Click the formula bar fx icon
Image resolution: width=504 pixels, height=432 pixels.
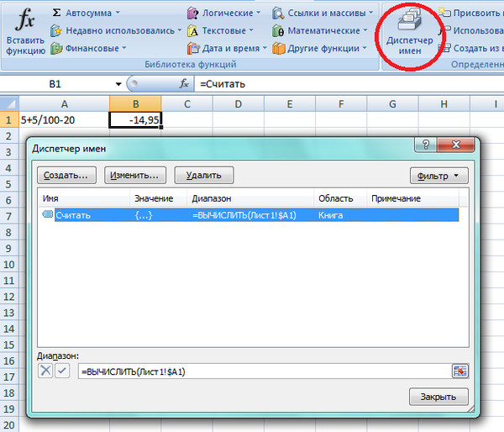tap(184, 84)
